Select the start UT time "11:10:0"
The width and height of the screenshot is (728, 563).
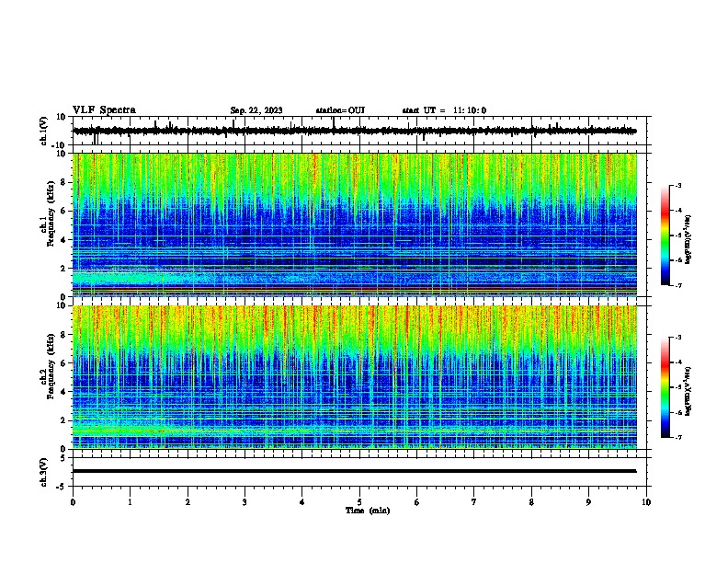(x=470, y=110)
